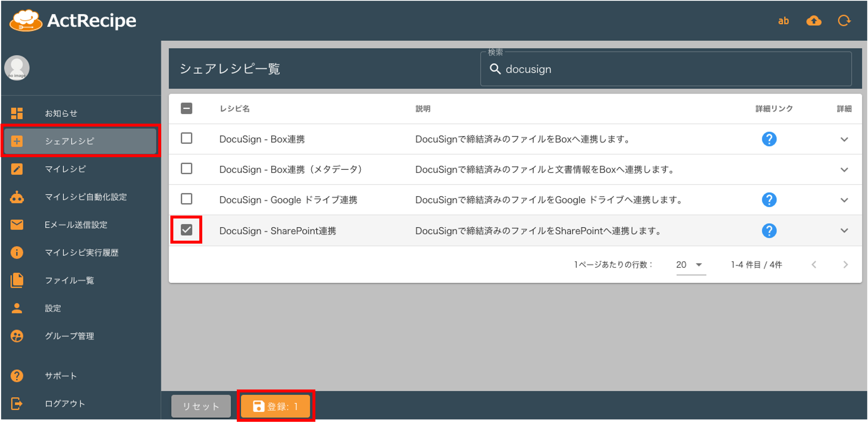868x422 pixels.
Task: Click the お知らせ dashboard icon
Action: pos(17,113)
